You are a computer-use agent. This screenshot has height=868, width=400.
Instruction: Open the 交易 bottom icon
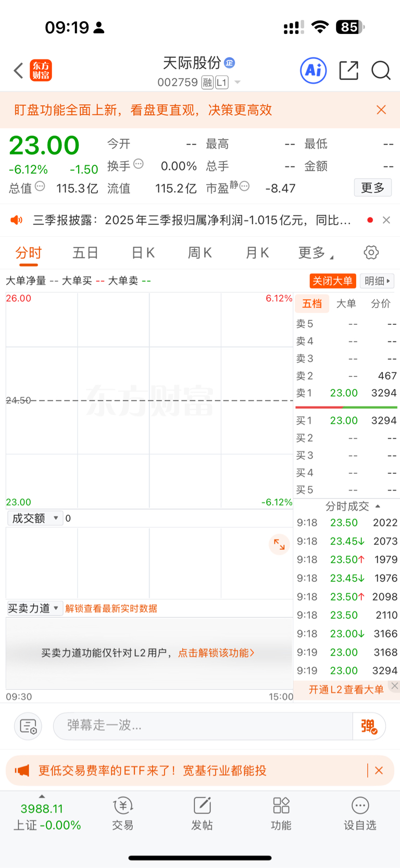point(123,814)
